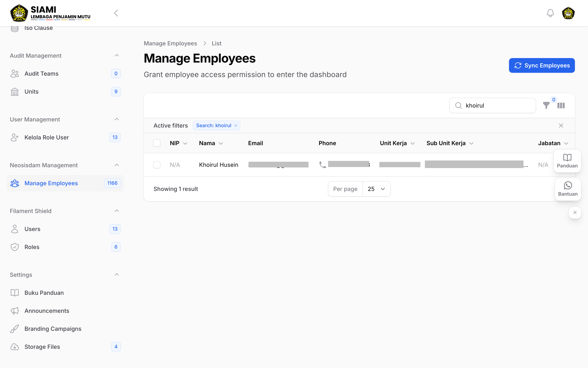Click Sync Employees button
The width and height of the screenshot is (588, 368).
coord(542,65)
